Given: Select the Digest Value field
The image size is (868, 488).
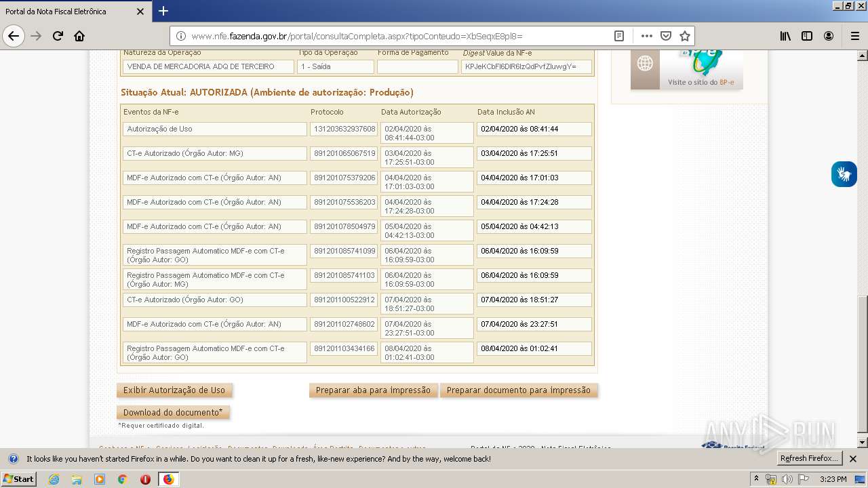Looking at the screenshot, I should [x=526, y=66].
